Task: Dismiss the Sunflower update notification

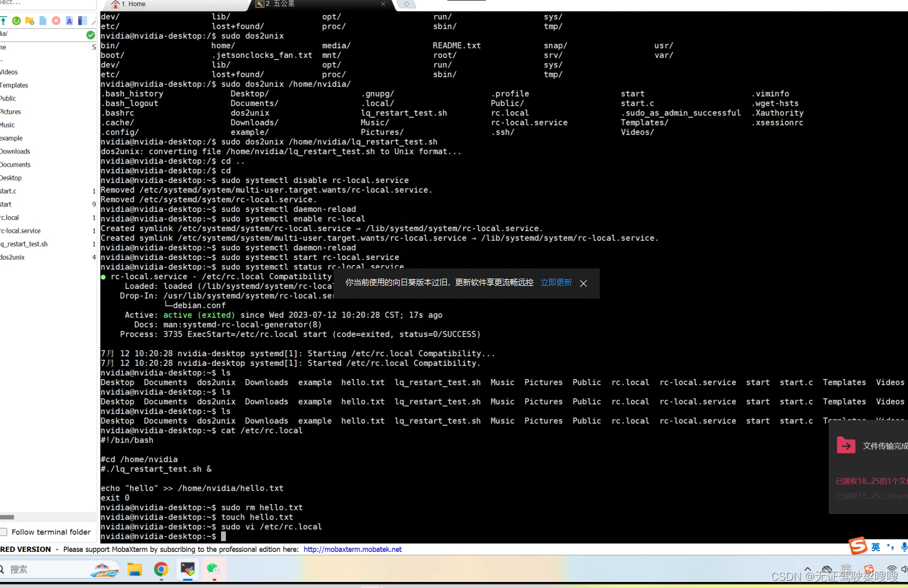Action: [x=583, y=283]
